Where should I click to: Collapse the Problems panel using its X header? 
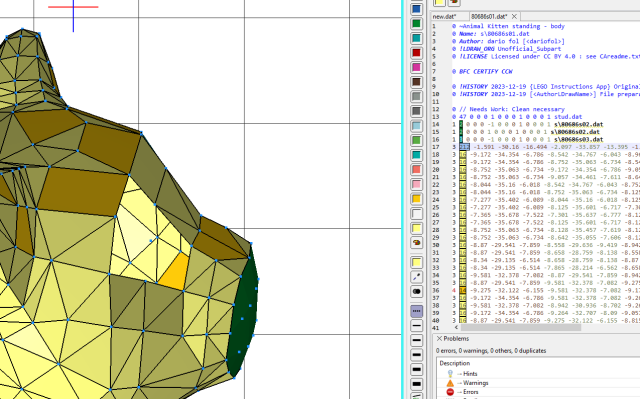pyautogui.click(x=440, y=339)
